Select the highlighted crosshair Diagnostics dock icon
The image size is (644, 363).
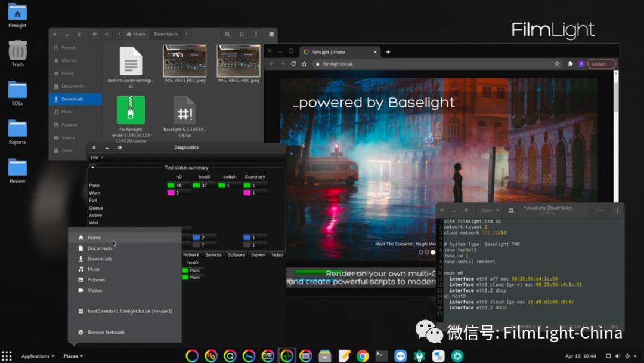point(287,356)
